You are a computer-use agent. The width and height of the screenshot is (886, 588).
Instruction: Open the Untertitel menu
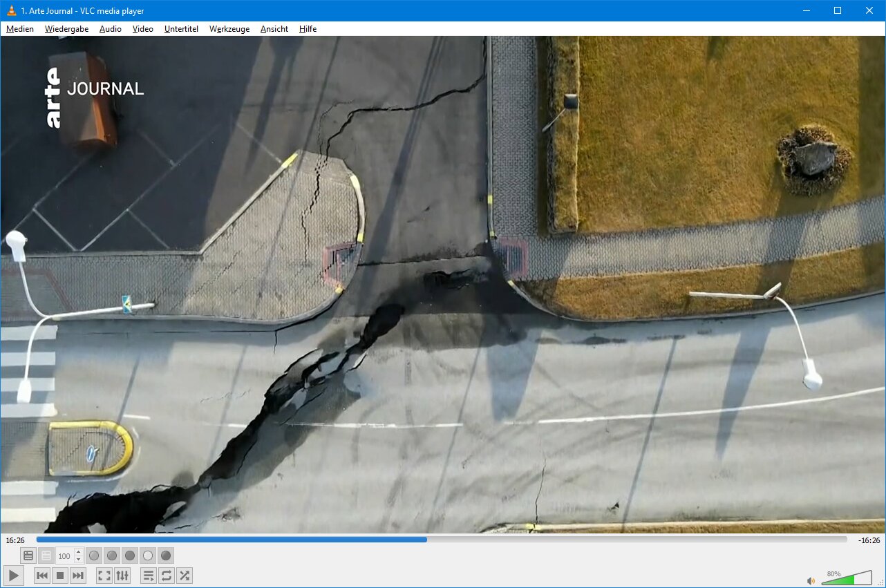[x=181, y=29]
